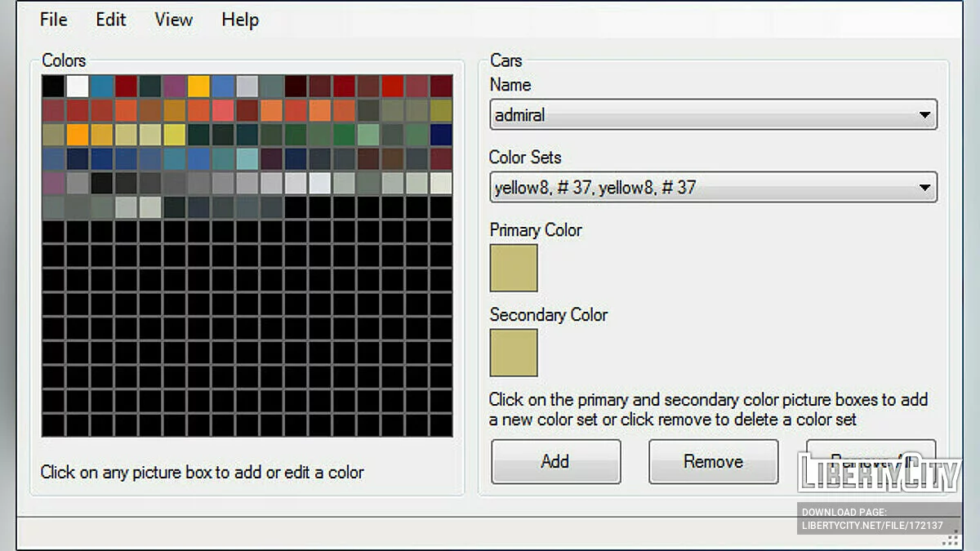Image resolution: width=980 pixels, height=551 pixels.
Task: Click the mauve swatch starting the fifth row
Action: point(53,184)
